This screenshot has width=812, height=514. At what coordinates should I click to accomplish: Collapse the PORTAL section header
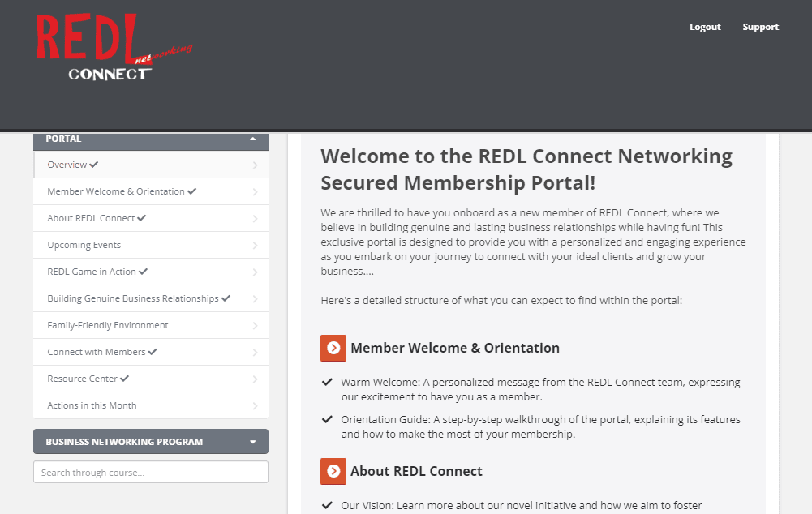click(x=253, y=139)
